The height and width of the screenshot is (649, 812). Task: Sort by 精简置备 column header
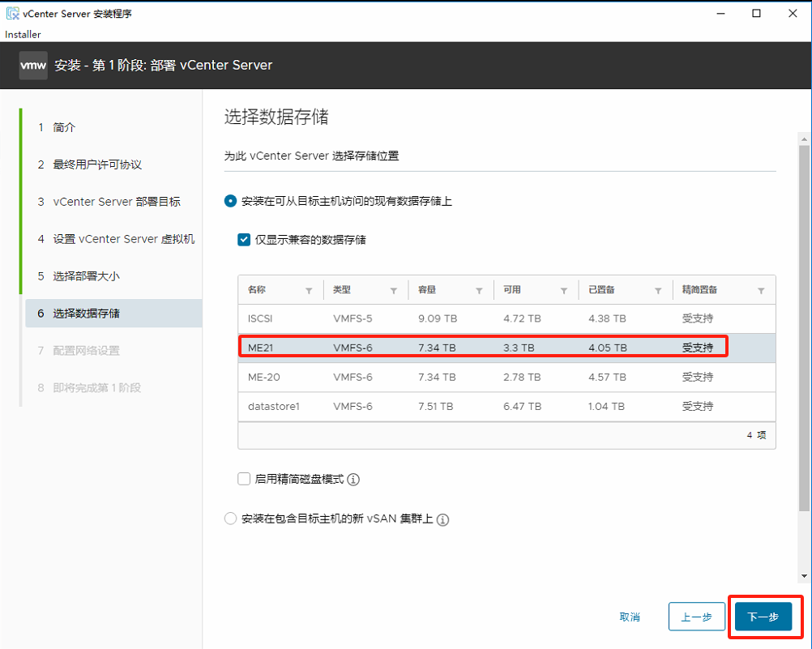pos(699,289)
